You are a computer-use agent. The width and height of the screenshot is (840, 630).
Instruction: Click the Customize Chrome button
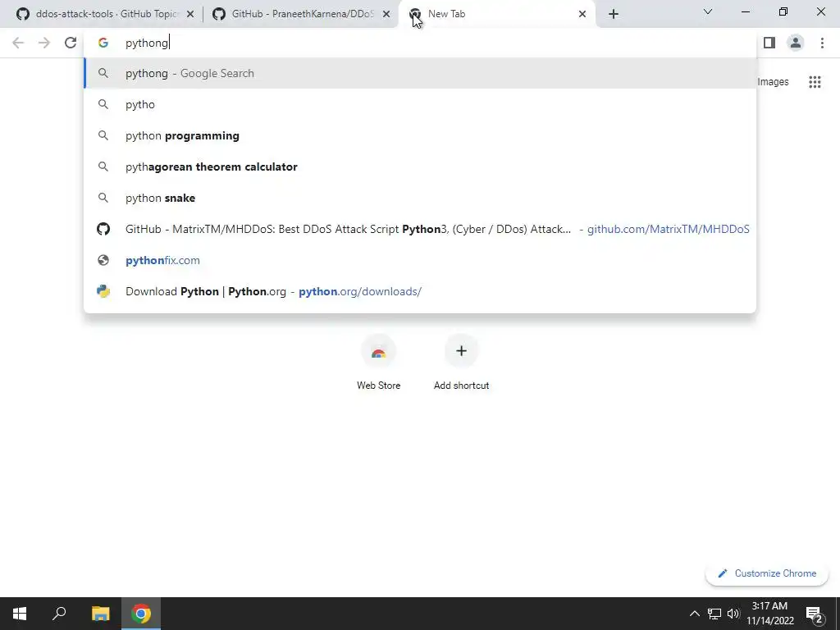(767, 573)
